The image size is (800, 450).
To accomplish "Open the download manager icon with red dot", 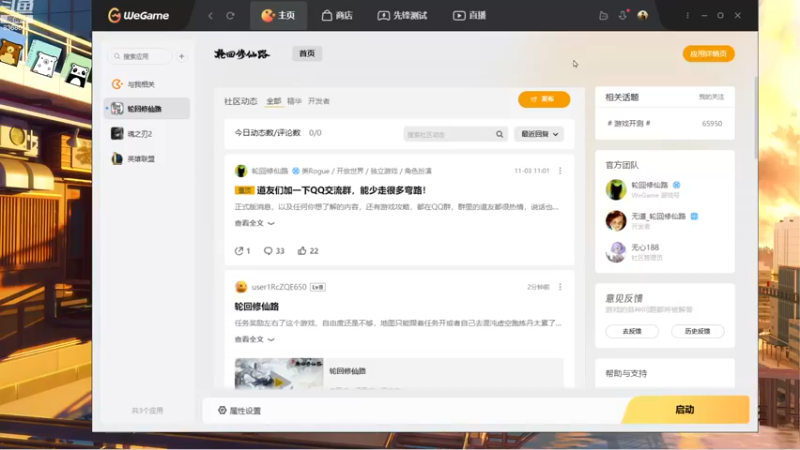I will tap(623, 15).
